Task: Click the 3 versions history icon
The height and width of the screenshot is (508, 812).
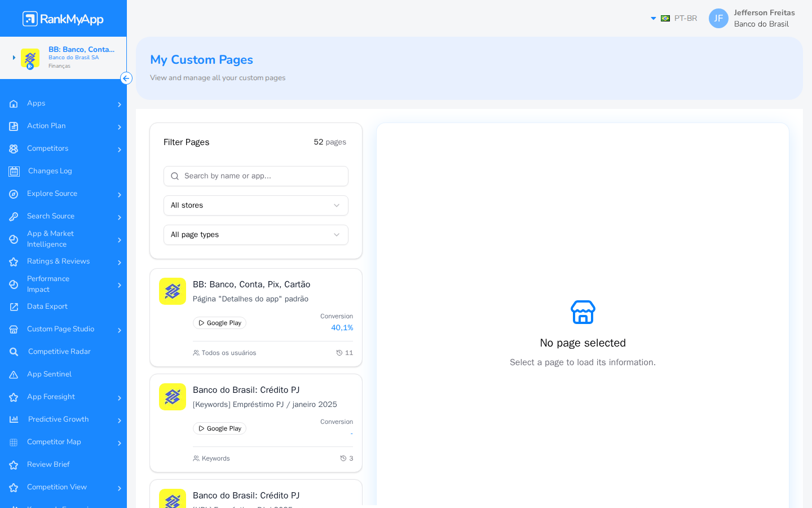Action: click(343, 458)
